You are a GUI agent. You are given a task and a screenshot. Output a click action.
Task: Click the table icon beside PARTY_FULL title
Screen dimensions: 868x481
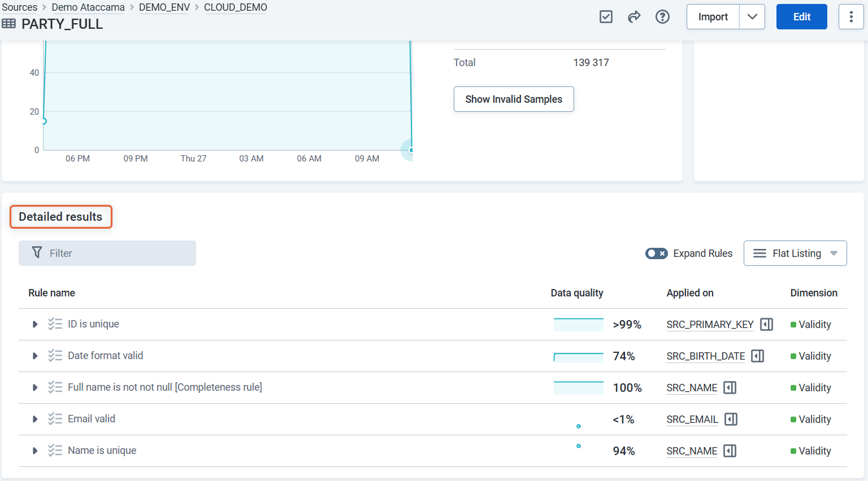(10, 24)
